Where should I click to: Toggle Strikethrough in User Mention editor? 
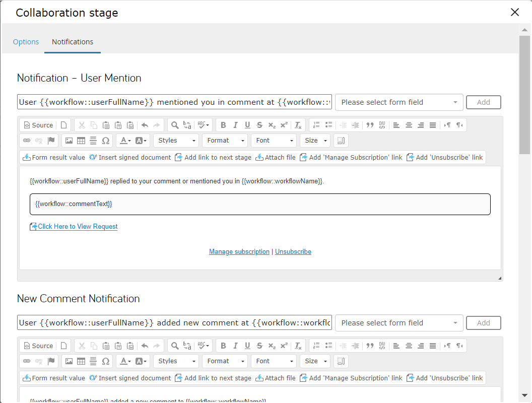259,125
